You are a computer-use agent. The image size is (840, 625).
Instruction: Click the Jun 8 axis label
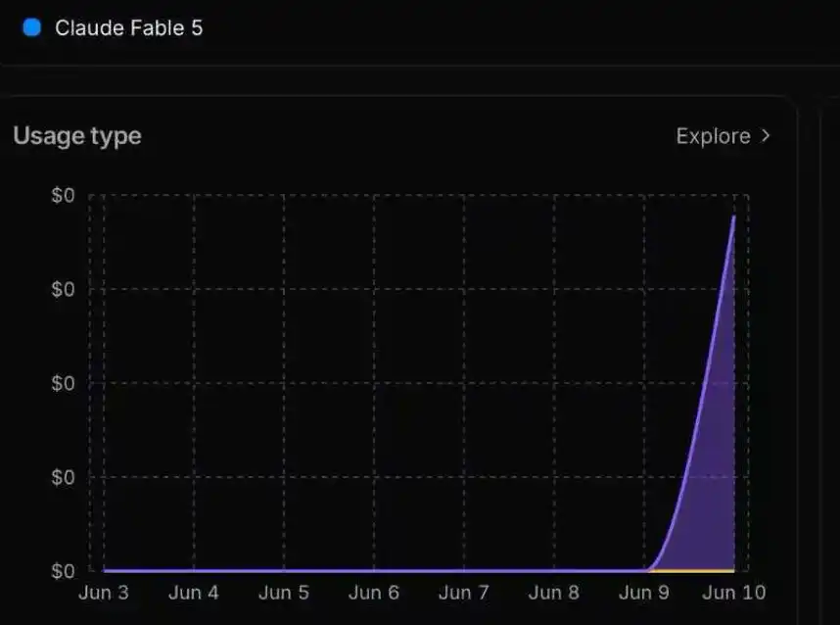553,593
